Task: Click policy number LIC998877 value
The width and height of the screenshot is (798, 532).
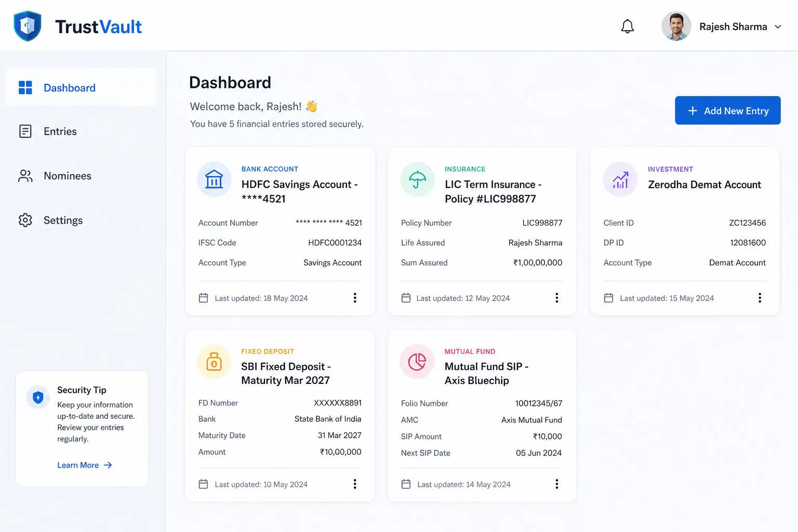Action: click(542, 223)
